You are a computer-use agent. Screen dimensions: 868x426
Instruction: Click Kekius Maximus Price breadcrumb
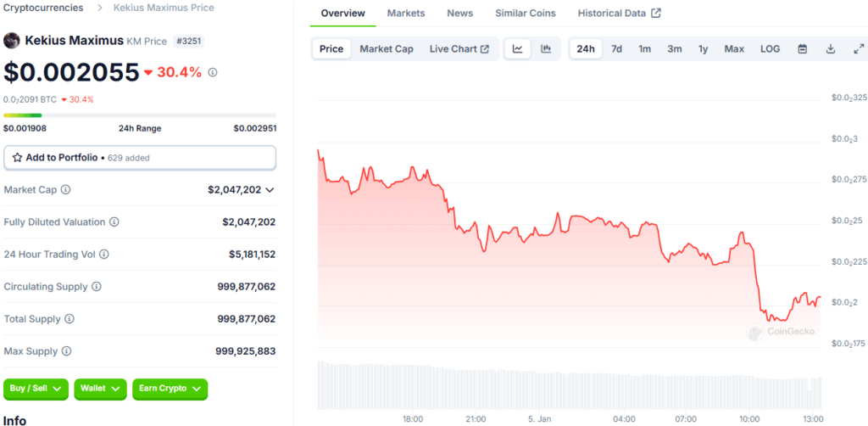(x=164, y=8)
